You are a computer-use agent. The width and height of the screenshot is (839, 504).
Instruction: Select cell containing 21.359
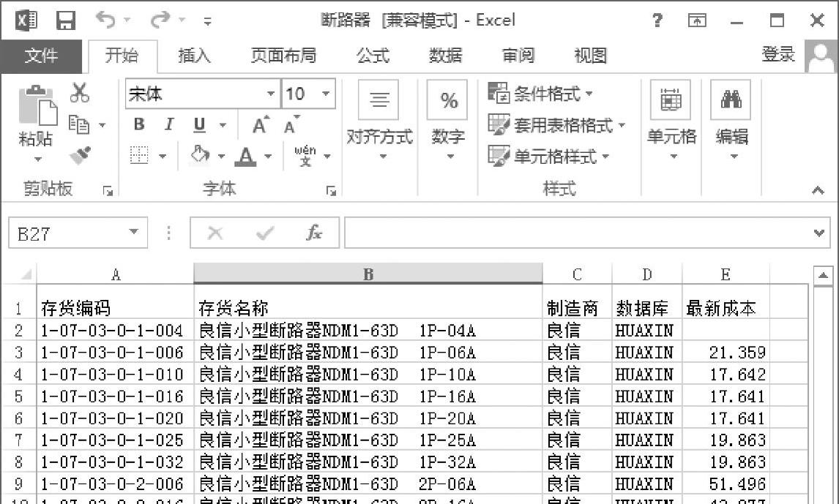[x=726, y=353]
